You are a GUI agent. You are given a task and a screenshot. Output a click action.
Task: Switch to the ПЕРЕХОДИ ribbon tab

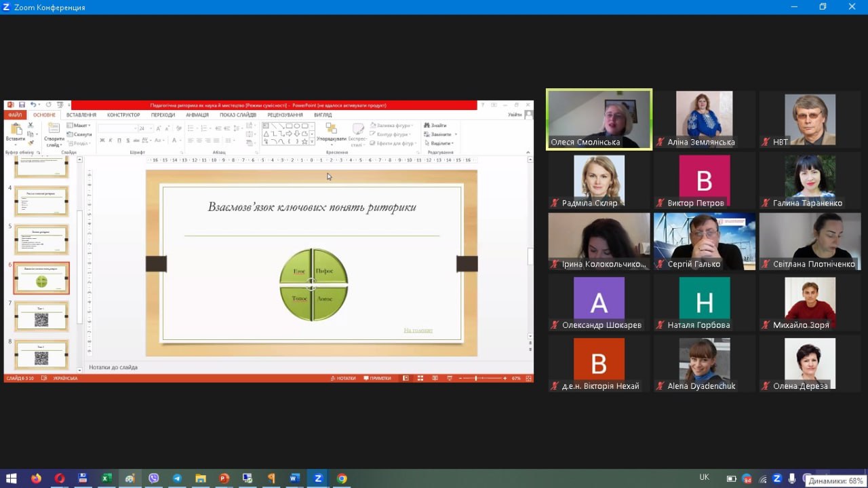pyautogui.click(x=163, y=115)
